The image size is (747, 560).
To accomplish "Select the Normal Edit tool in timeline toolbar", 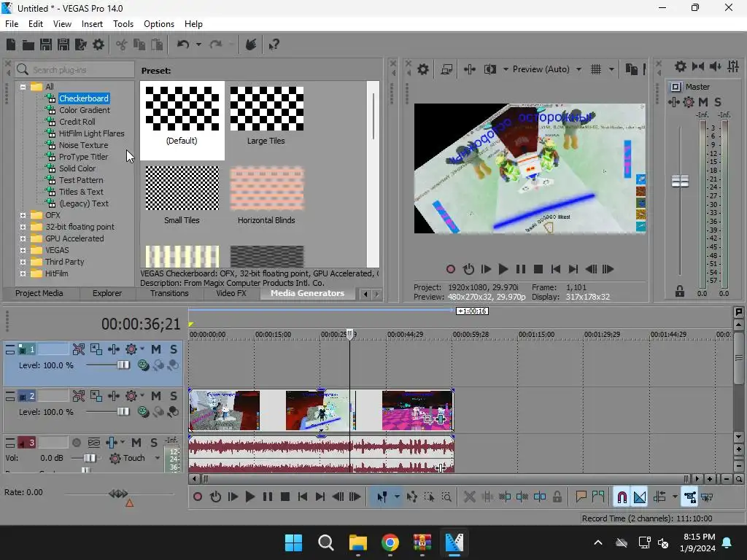I will click(x=382, y=497).
